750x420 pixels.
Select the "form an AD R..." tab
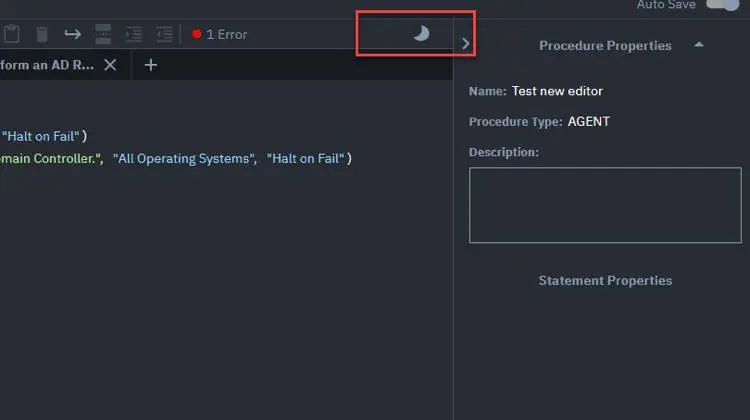pyautogui.click(x=47, y=65)
